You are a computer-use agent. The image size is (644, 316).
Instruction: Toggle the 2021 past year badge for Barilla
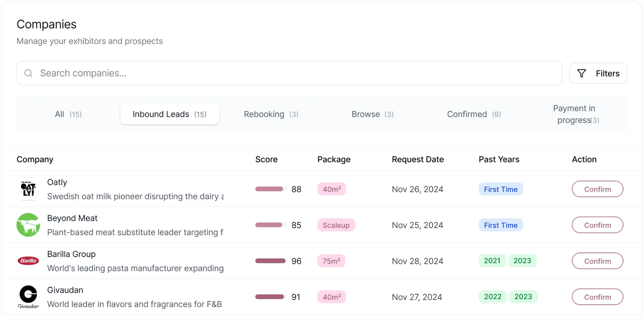tap(492, 261)
